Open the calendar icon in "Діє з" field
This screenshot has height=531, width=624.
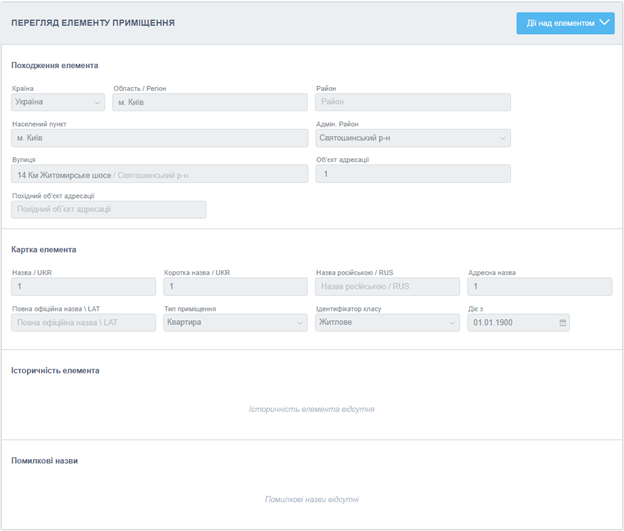coord(562,323)
